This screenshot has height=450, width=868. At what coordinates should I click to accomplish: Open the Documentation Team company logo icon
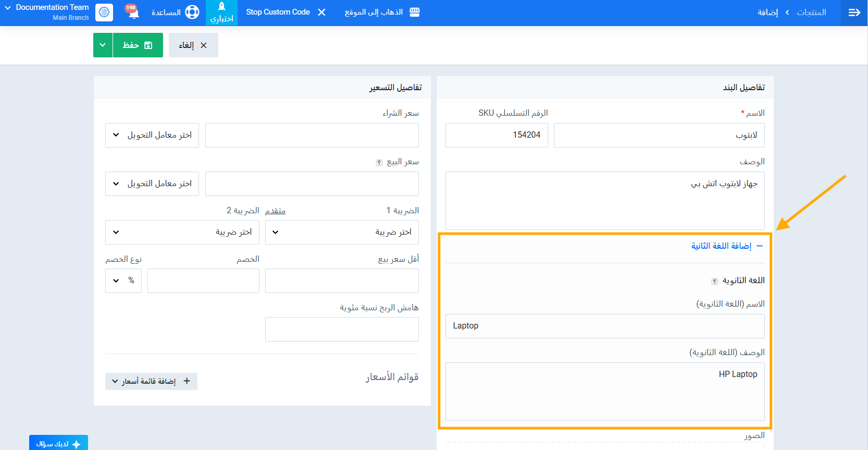[x=104, y=12]
